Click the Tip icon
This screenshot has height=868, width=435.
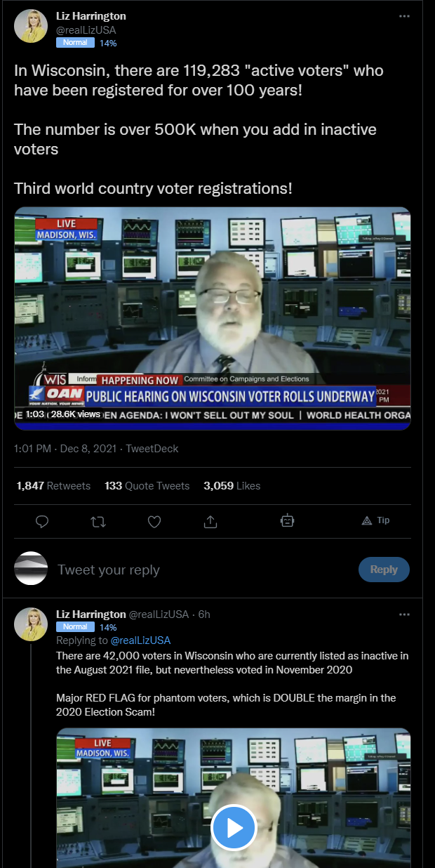pos(375,520)
